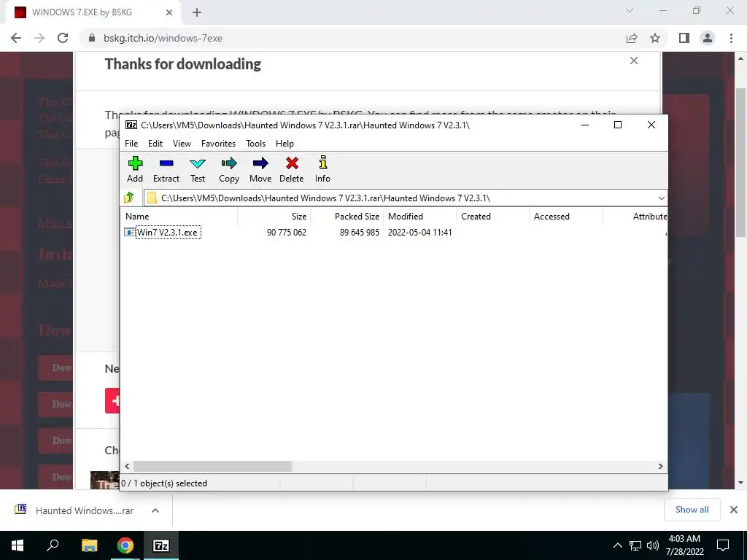Open the Chrome profile avatar
The image size is (747, 560).
coord(708,38)
